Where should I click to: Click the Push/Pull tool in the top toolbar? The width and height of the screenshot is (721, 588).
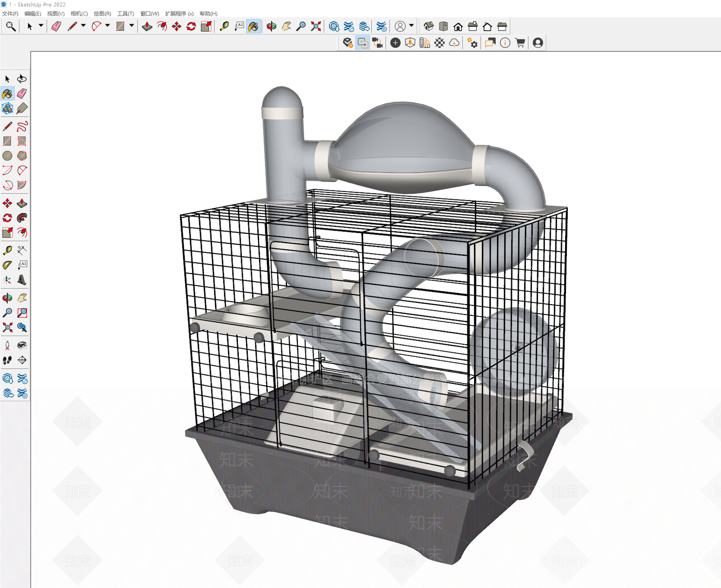click(x=147, y=27)
